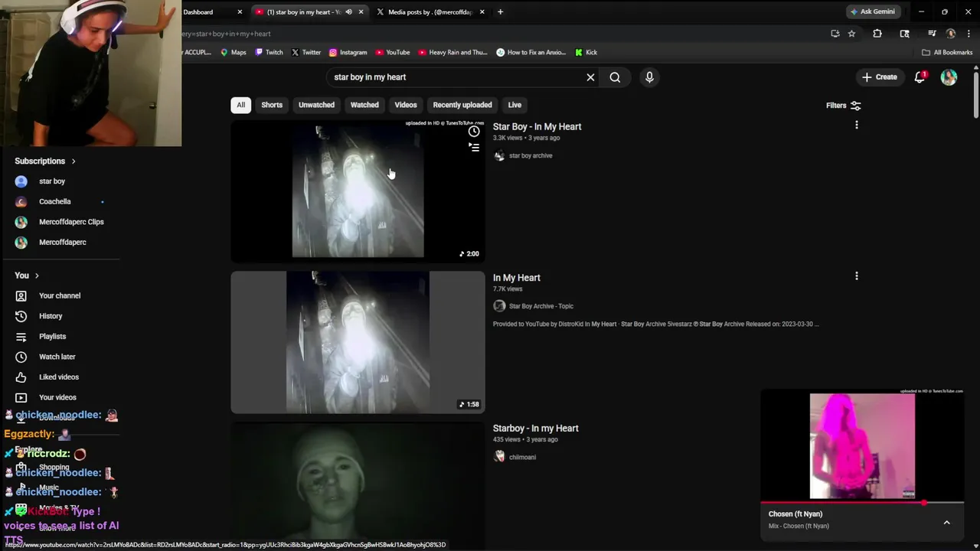980x551 pixels.
Task: Open the YouTube bookmark
Action: [x=393, y=52]
